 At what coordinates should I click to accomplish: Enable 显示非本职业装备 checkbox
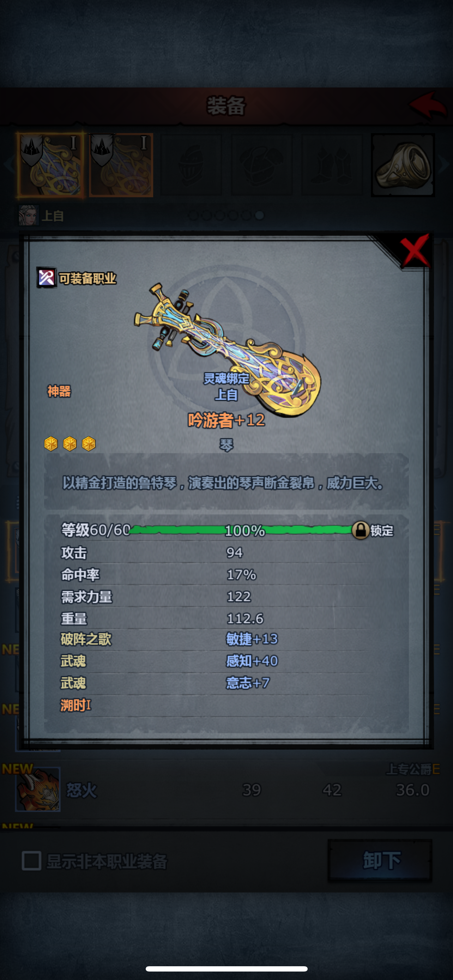31,860
